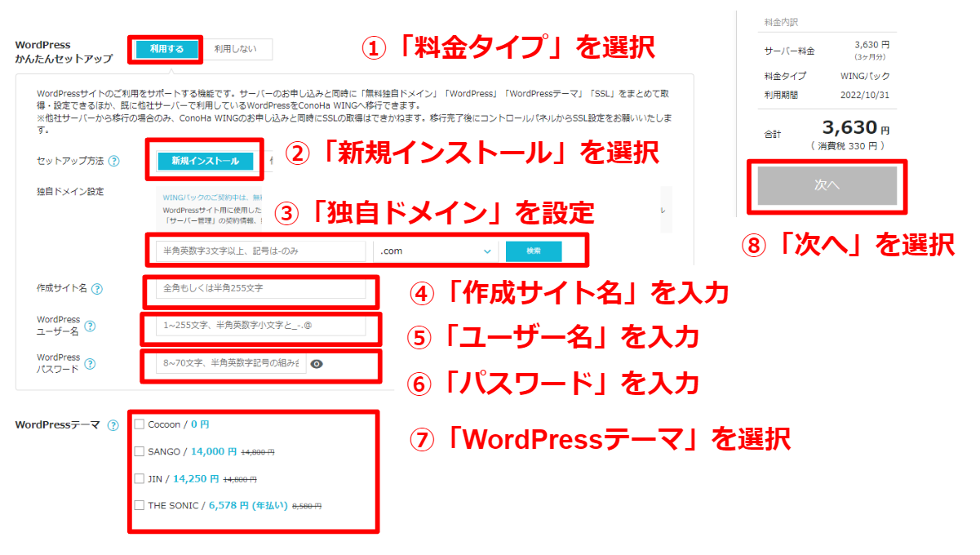Click help icon beside セットアップ方法
Image resolution: width=980 pixels, height=555 pixels.
pyautogui.click(x=114, y=162)
